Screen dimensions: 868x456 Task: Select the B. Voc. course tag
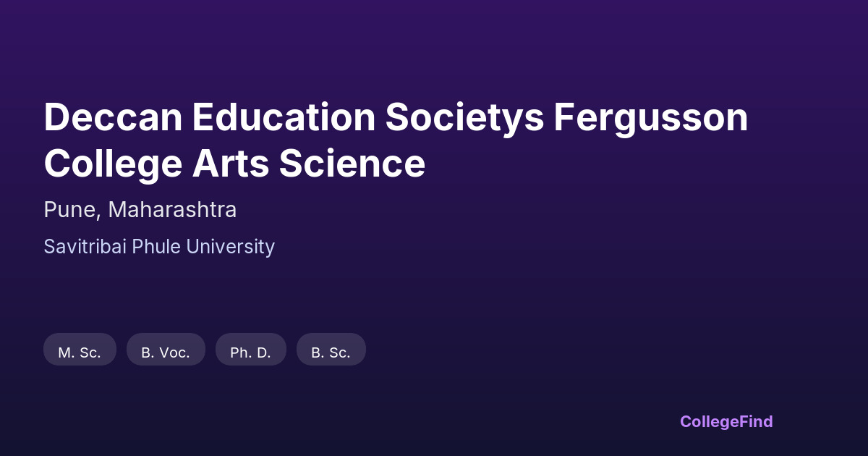pyautogui.click(x=166, y=352)
